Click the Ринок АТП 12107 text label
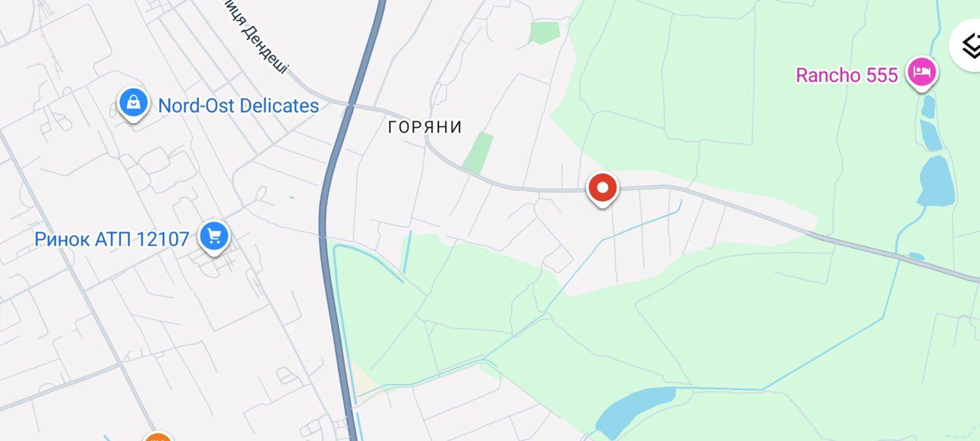Screen dimensions: 980x441 tap(111, 238)
